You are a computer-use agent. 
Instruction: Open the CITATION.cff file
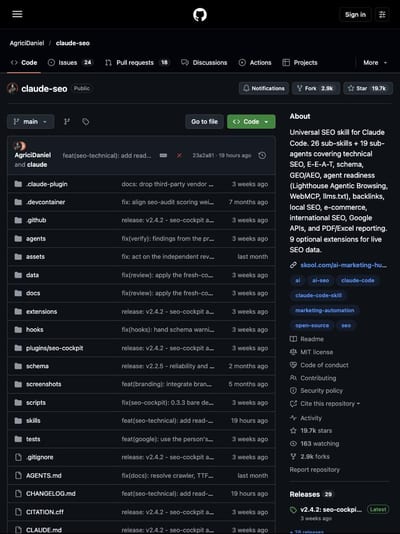pos(45,512)
